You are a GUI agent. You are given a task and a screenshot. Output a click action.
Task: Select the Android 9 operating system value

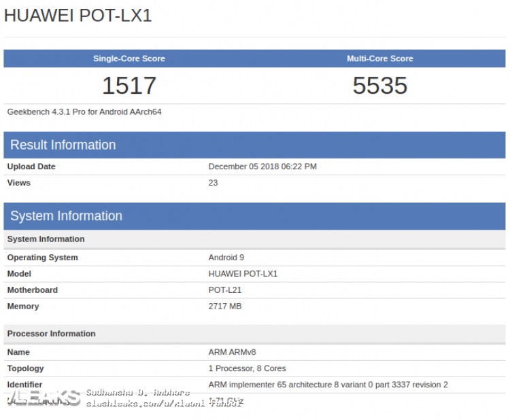pos(226,258)
